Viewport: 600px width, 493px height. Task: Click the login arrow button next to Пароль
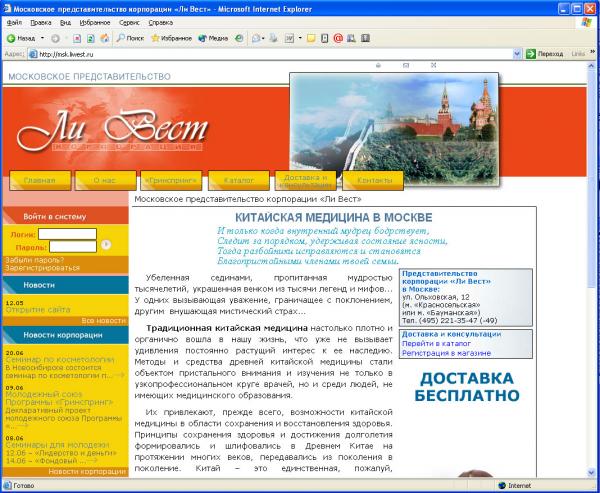click(106, 245)
